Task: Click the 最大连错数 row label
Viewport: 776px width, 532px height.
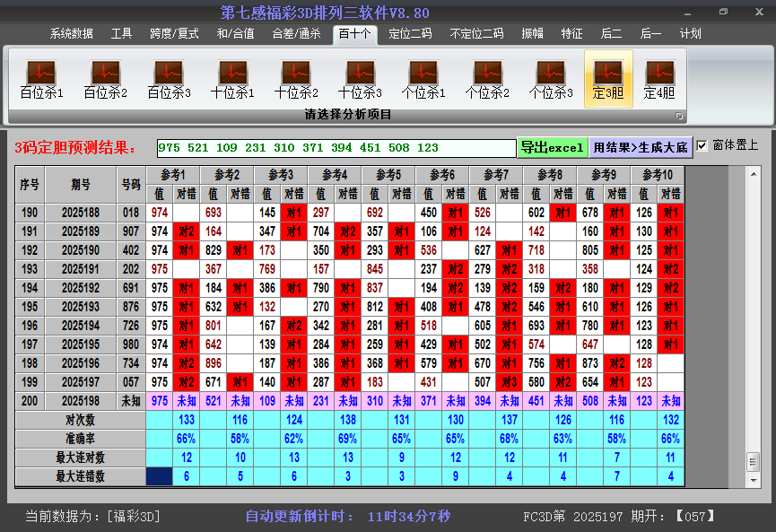Action: point(80,476)
